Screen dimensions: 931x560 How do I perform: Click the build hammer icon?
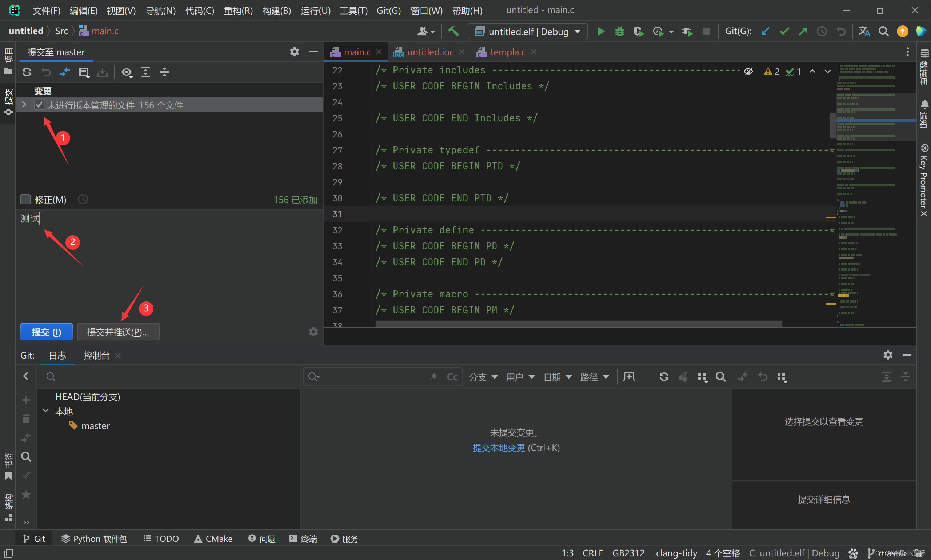tap(453, 31)
